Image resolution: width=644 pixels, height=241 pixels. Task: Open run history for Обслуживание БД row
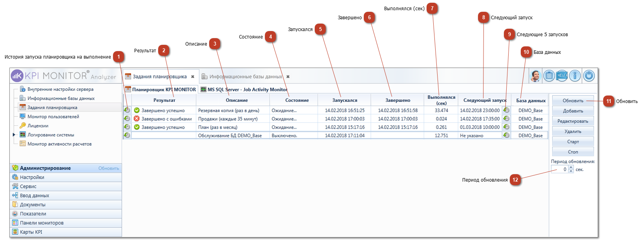coord(127,135)
